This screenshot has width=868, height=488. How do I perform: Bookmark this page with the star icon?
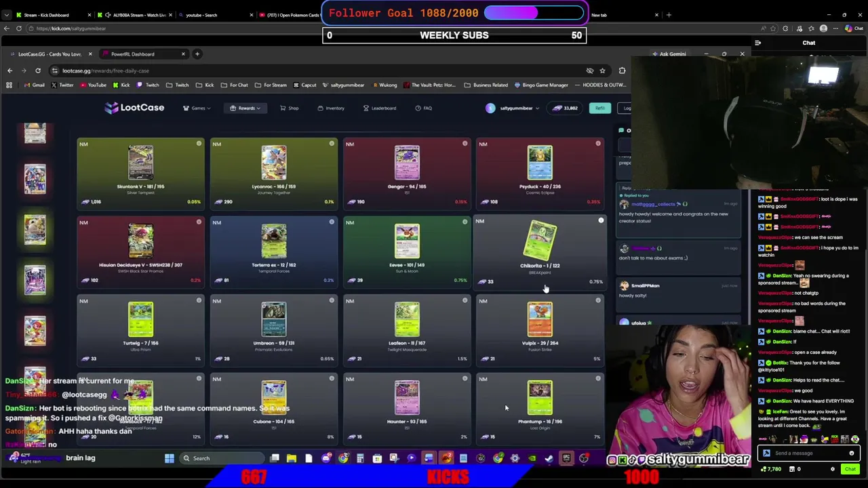coord(602,70)
